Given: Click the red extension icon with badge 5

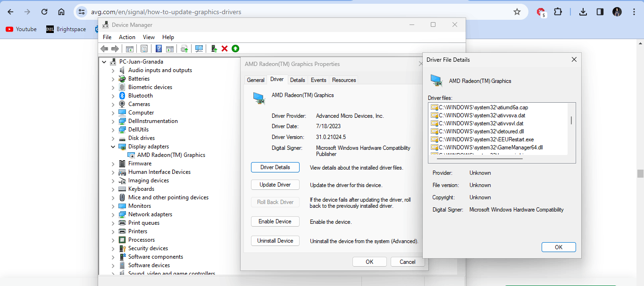Looking at the screenshot, I should (541, 12).
